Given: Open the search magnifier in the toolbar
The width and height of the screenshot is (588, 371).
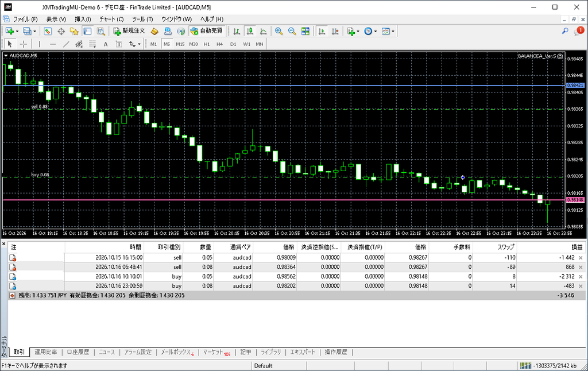Looking at the screenshot, I should 565,31.
